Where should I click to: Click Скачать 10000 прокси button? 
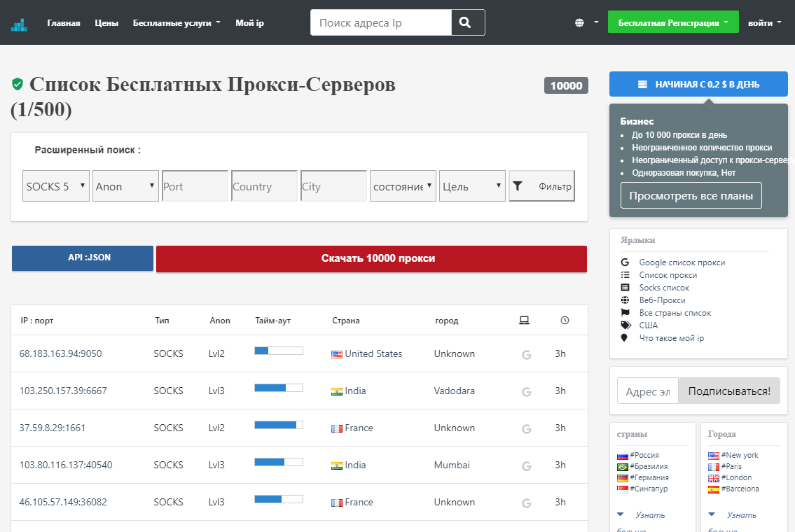pyautogui.click(x=371, y=258)
